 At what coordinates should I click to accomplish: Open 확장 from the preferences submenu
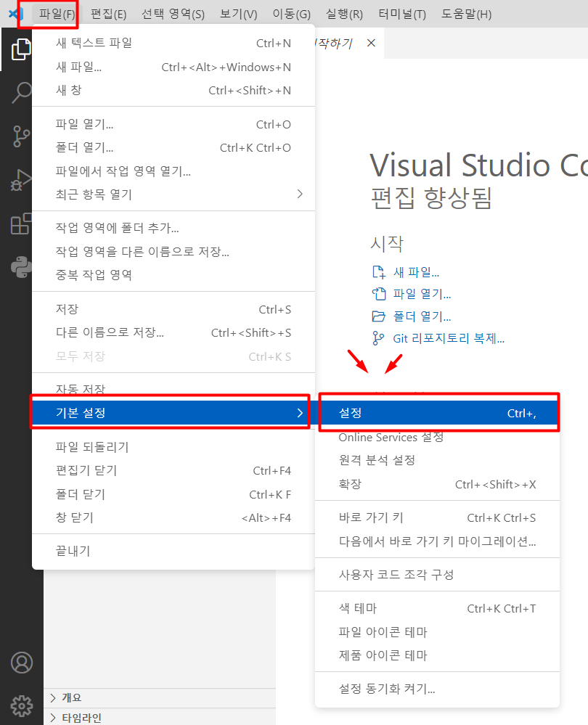438,484
